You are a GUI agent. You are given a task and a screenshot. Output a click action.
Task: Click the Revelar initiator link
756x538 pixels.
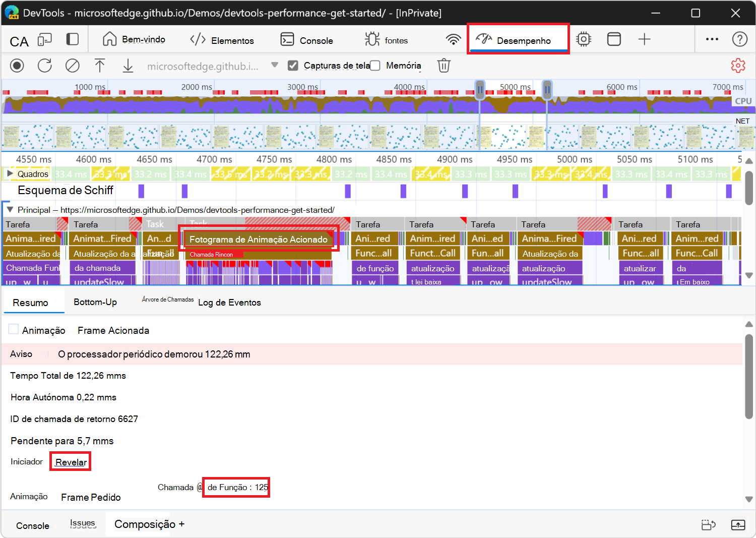point(71,462)
